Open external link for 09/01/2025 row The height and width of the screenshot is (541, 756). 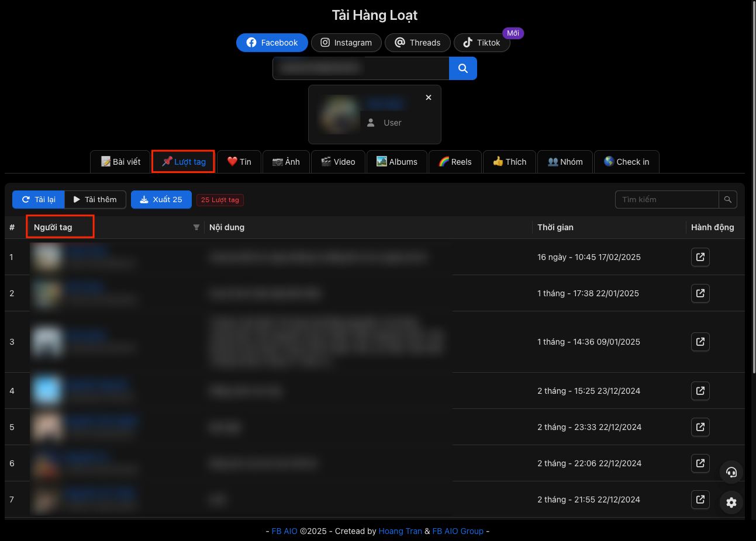point(700,342)
